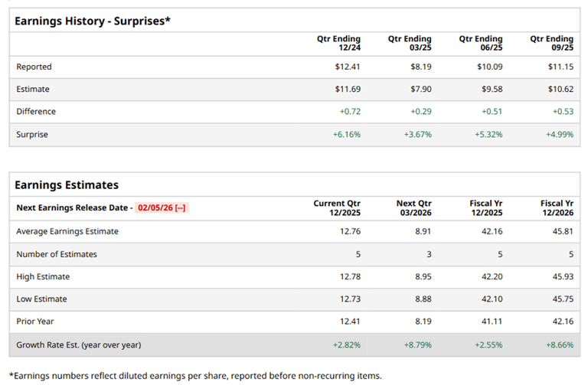Select the Qtr Ending 09/25 column header

(x=551, y=43)
